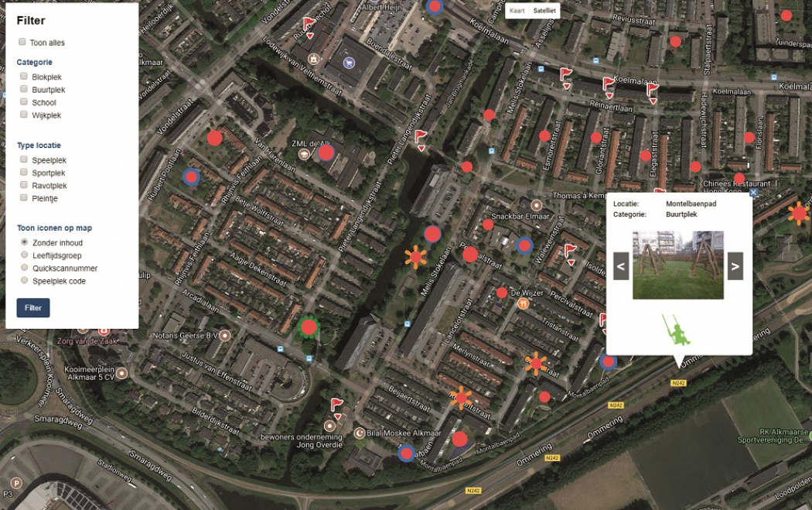Tick the Speelplek location type checkbox
The height and width of the screenshot is (510, 812).
click(24, 159)
